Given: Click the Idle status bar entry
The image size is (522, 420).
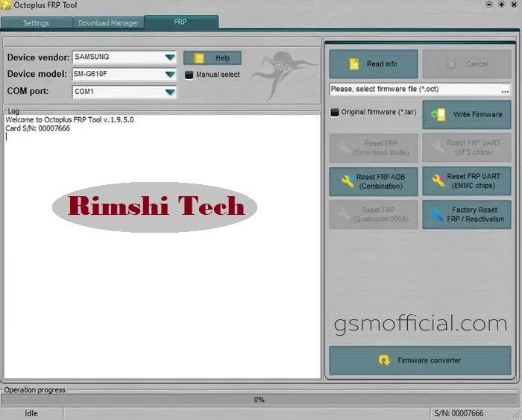Looking at the screenshot, I should (x=31, y=414).
